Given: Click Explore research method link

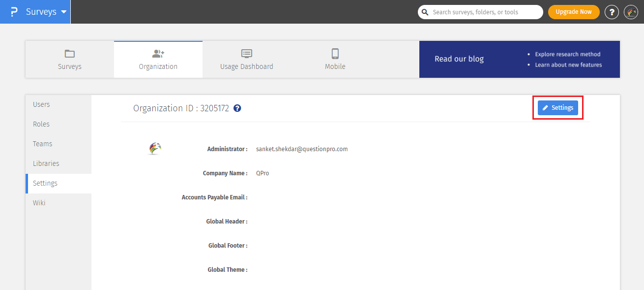Looking at the screenshot, I should click(568, 54).
